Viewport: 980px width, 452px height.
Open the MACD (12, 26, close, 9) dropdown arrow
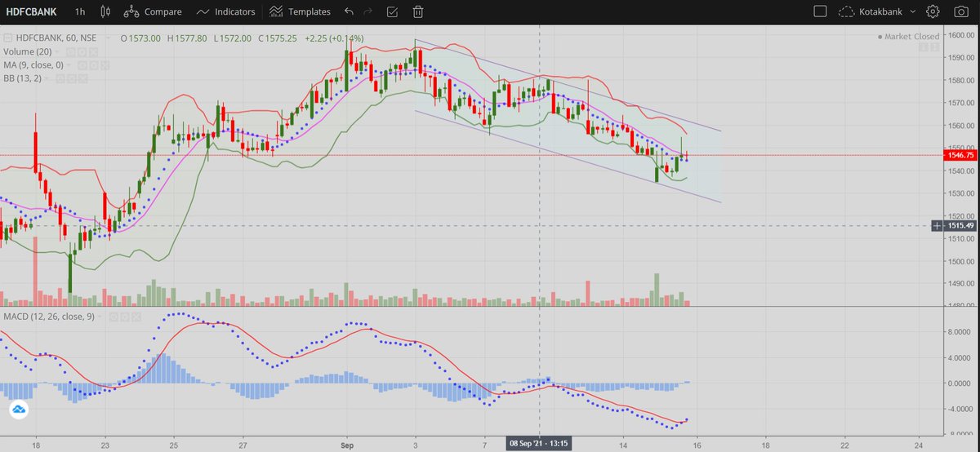[x=100, y=316]
